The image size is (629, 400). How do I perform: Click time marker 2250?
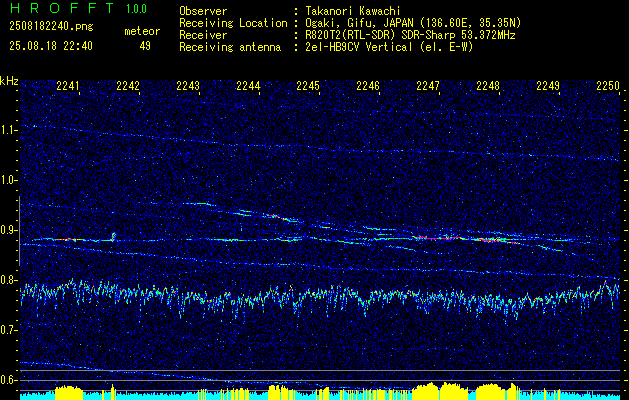point(608,86)
